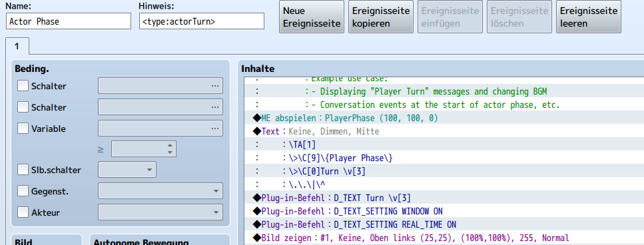The image size is (644, 245).
Task: Open the Akteur dropdown
Action: coord(161,212)
